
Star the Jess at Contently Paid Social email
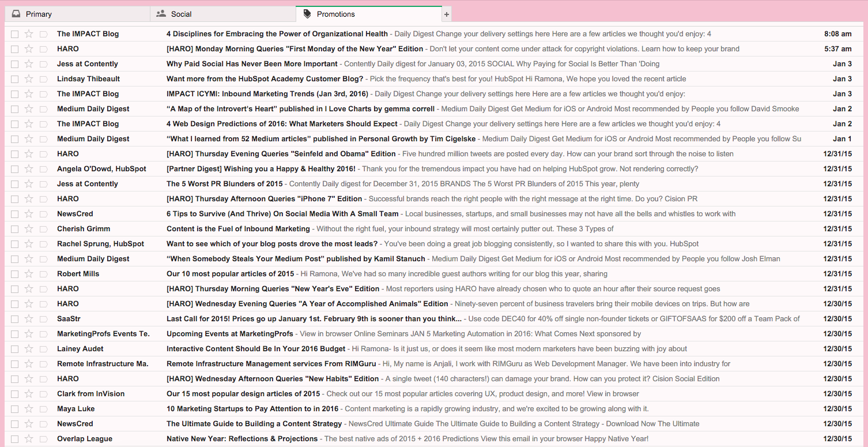tap(29, 64)
